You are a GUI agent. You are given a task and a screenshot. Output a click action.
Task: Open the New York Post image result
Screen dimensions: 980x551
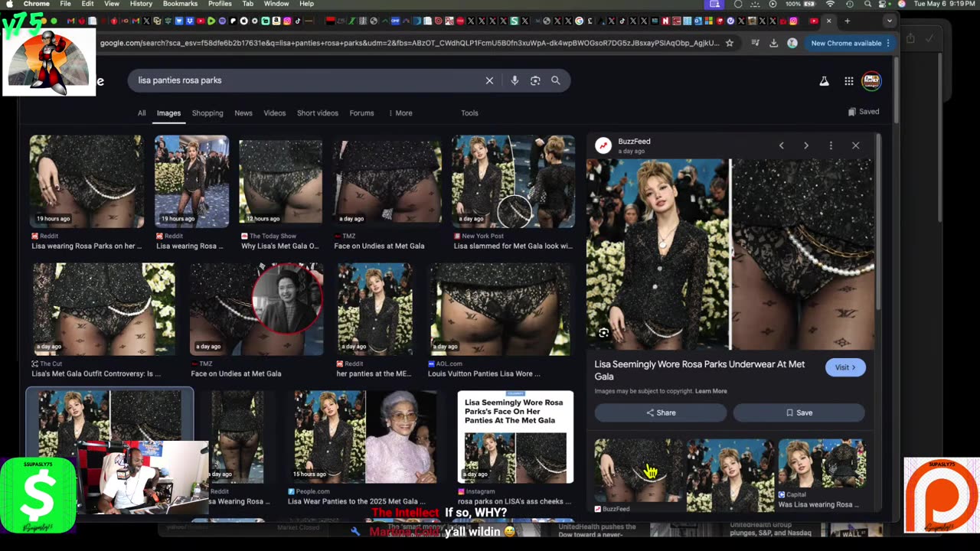[513, 193]
